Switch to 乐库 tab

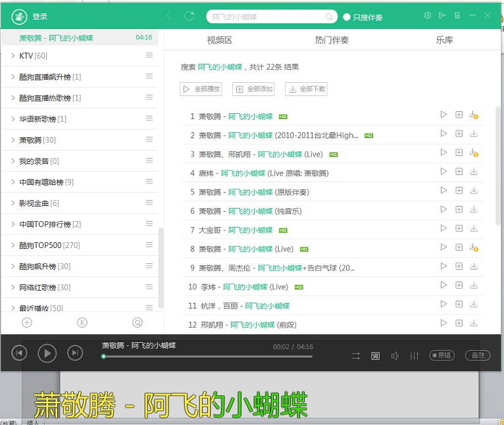(445, 40)
